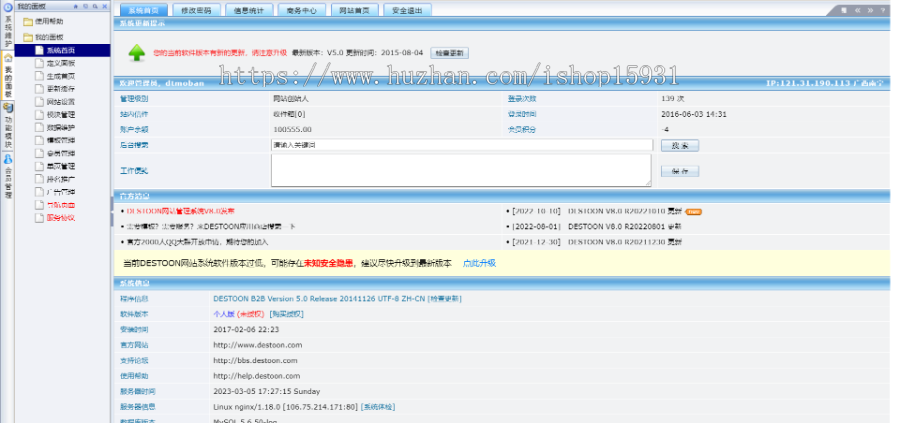Open the 会员管理 vertical sidebar tab
Screen dimensions: 900x423
click(x=7, y=177)
